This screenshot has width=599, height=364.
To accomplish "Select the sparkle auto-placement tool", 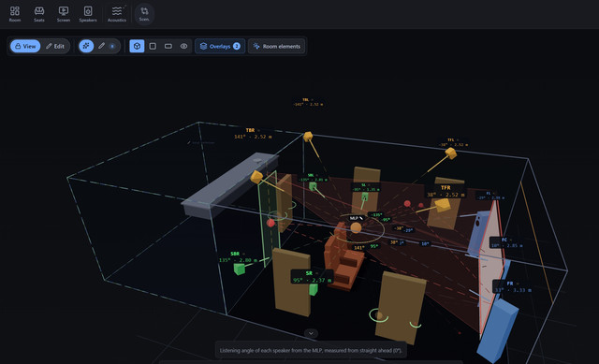I will pos(86,46).
